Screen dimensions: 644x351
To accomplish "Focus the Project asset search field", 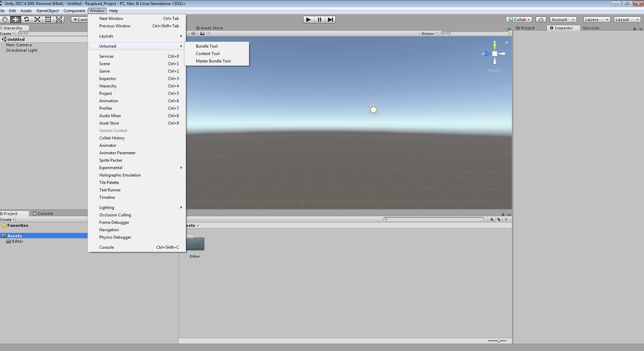I will point(434,219).
